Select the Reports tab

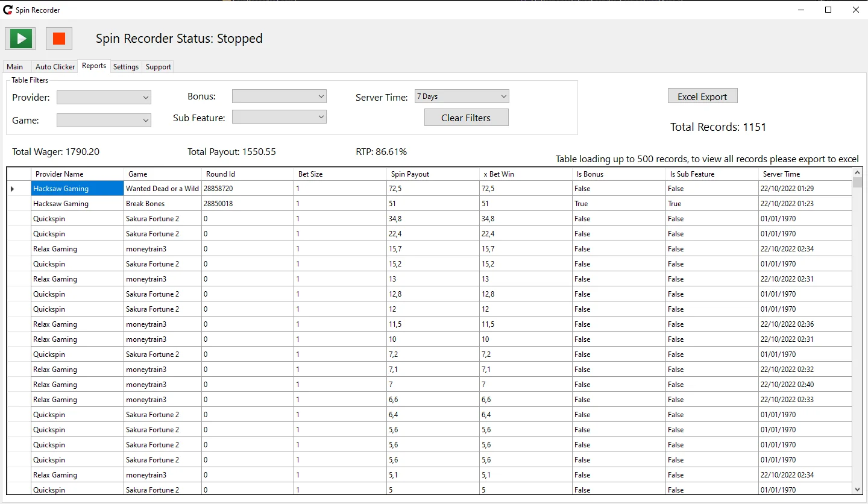click(x=94, y=66)
